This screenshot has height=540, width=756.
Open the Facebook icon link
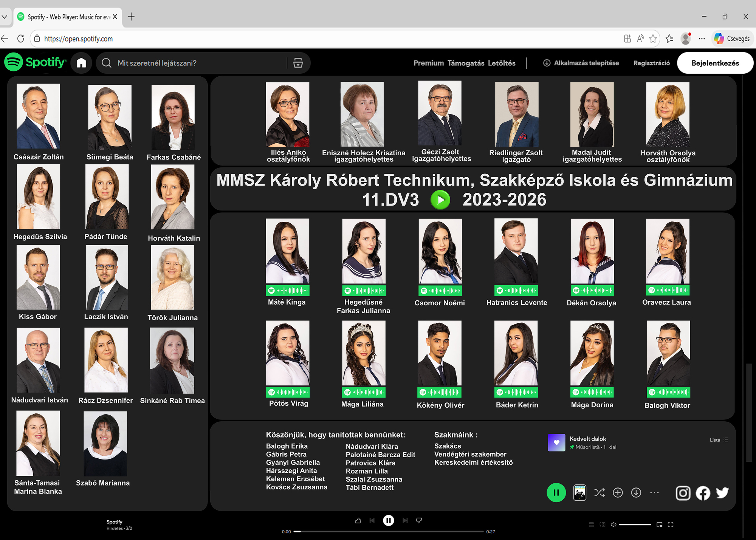click(703, 493)
